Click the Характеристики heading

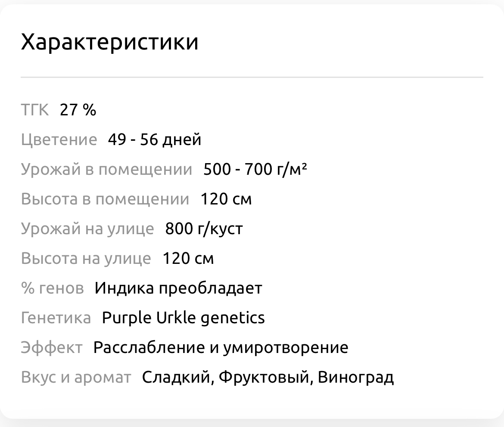point(109,42)
